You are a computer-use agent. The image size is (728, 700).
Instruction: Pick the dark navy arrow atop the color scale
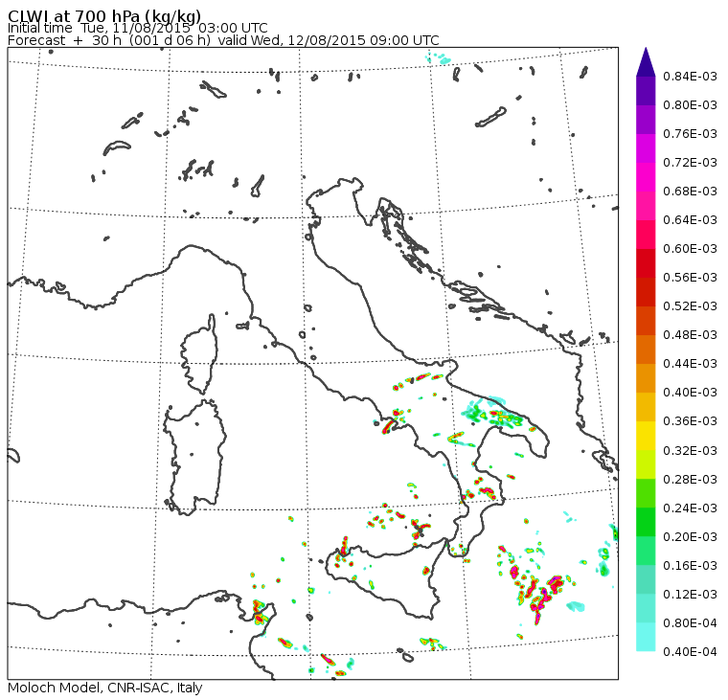click(x=646, y=62)
